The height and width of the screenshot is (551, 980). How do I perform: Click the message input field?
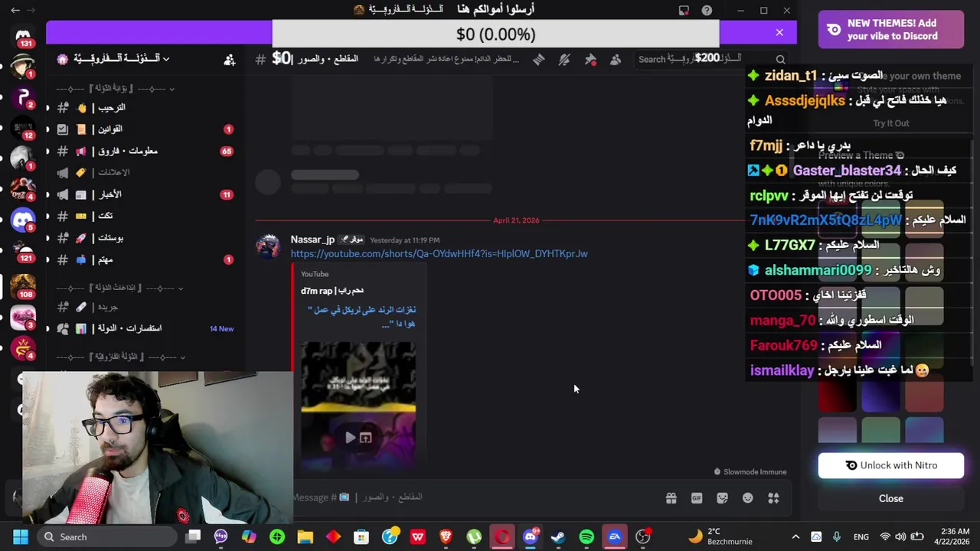tap(475, 497)
